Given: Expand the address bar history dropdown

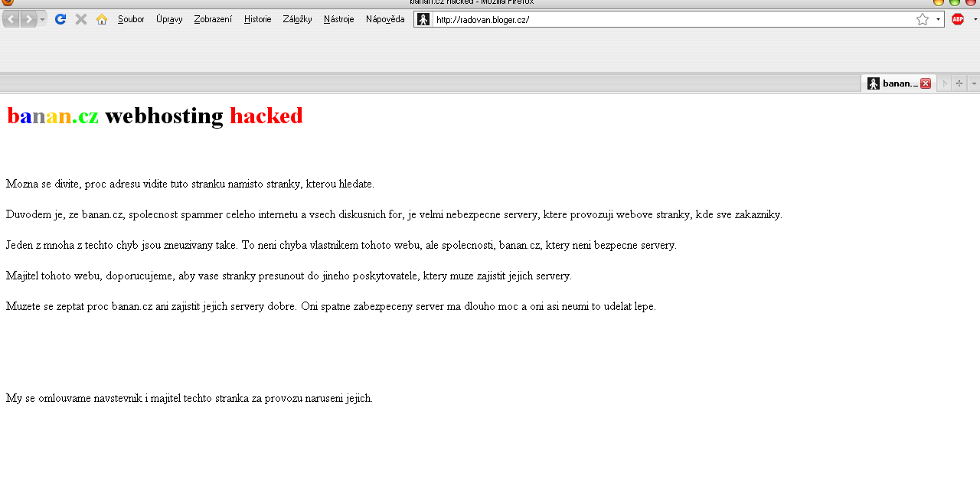Looking at the screenshot, I should click(938, 19).
